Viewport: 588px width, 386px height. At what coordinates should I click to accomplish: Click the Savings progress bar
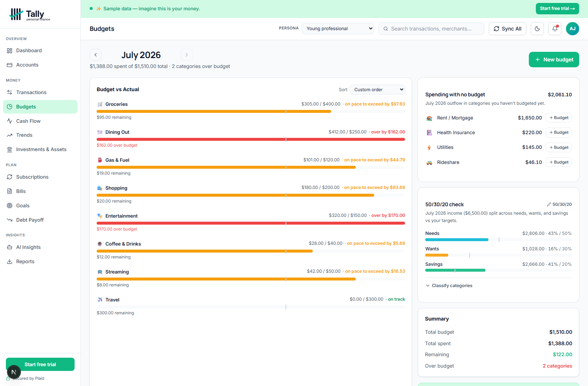coord(498,270)
